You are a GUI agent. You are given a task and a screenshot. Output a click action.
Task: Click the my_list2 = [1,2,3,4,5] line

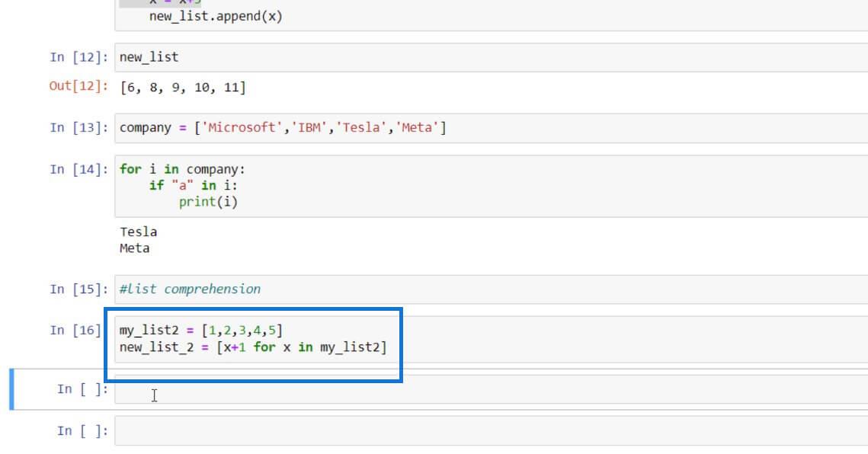pyautogui.click(x=201, y=331)
